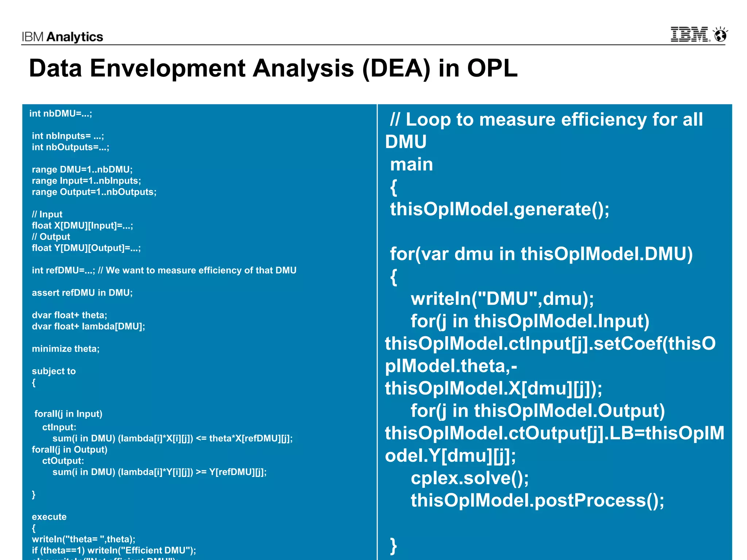Click the line 'writeln("DMU",dmu);'

pos(502,299)
